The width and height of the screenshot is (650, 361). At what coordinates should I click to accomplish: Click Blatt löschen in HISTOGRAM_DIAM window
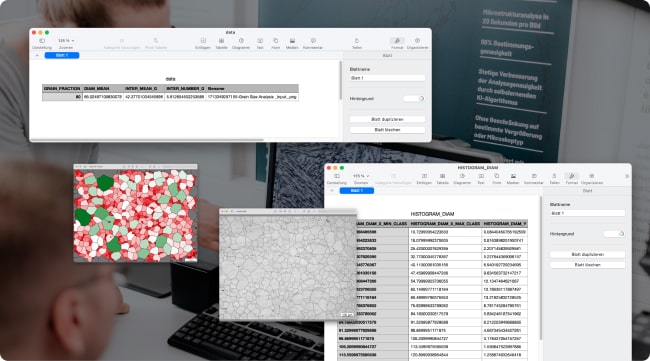tap(587, 265)
